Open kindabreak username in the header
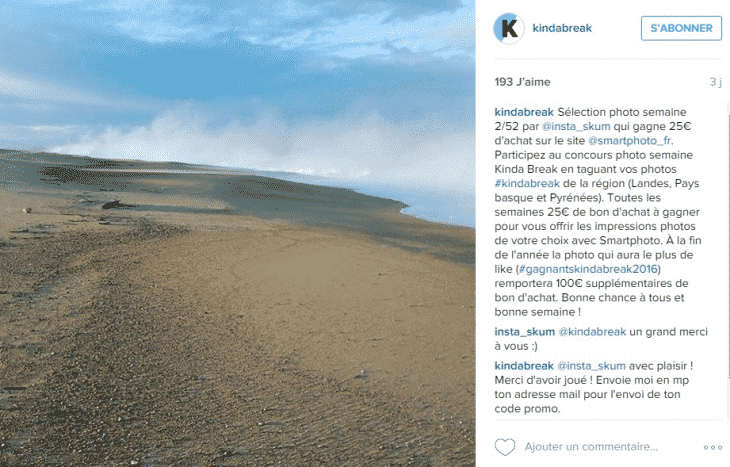 [x=562, y=28]
